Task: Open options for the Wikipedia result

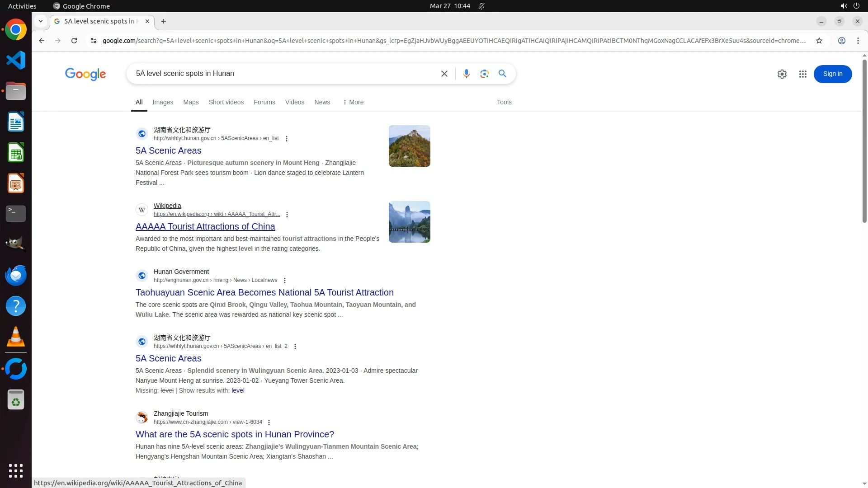Action: [x=287, y=215]
